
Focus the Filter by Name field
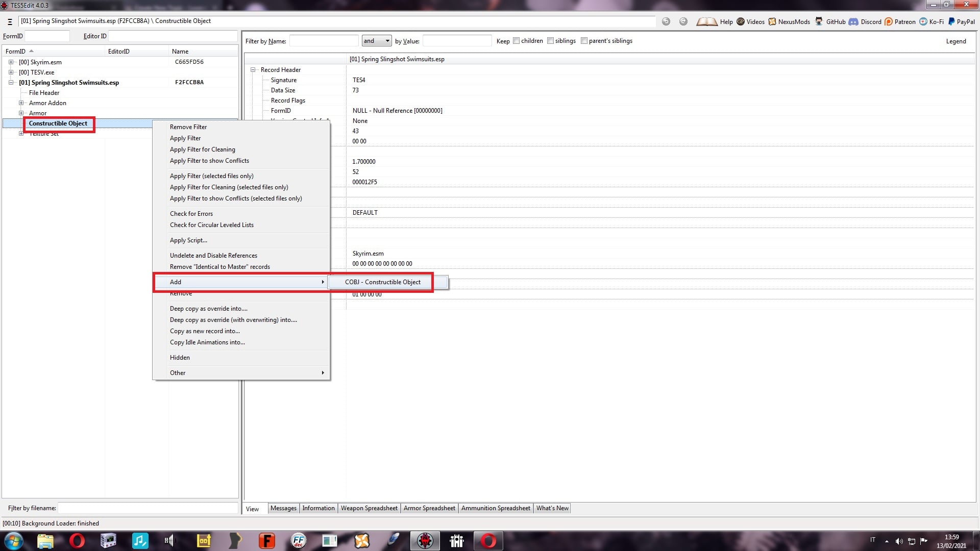pos(324,41)
